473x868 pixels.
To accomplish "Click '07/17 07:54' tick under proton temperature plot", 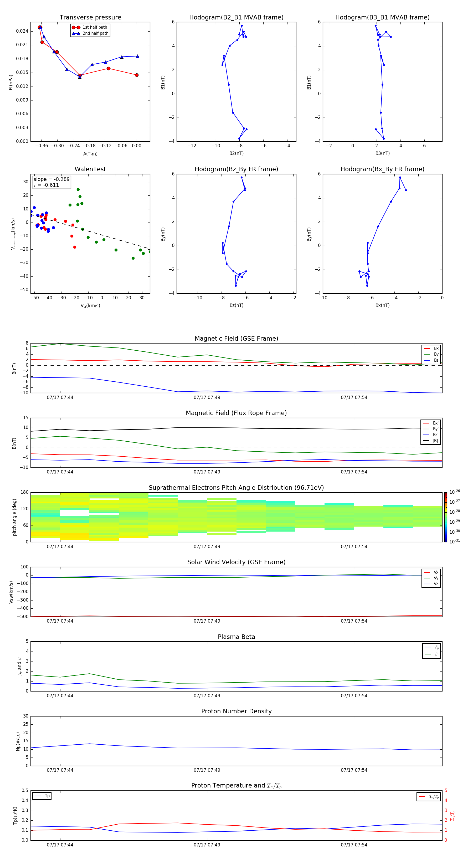I will (x=354, y=845).
